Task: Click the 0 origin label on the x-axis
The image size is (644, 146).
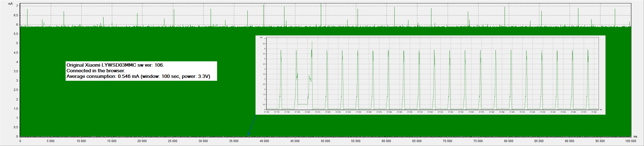Action: click(20, 141)
